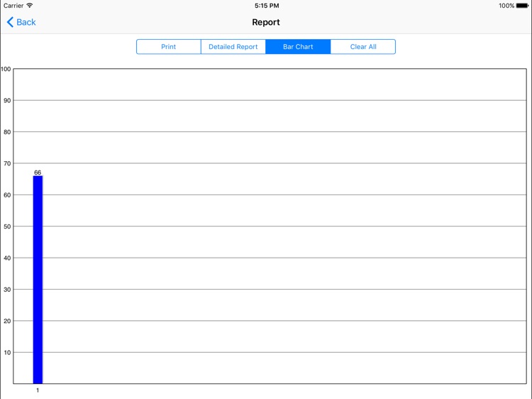Switch to the Detailed Report segment
Viewport: 532px width, 399px height.
(x=233, y=47)
